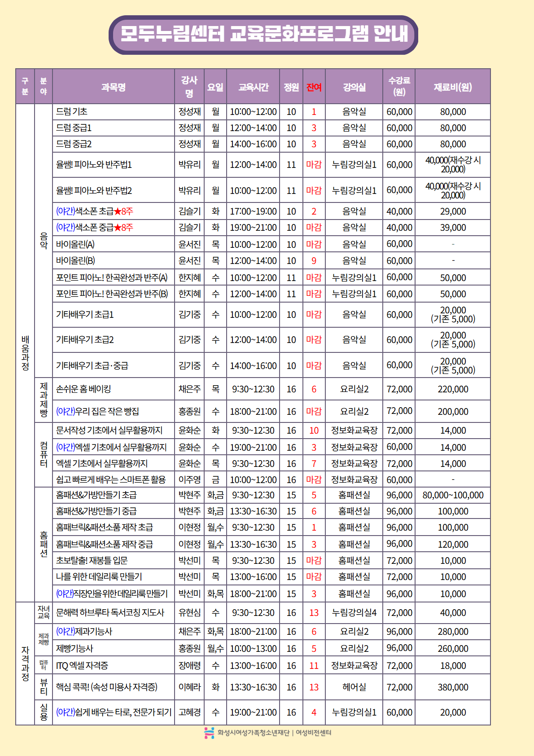
Task: Click the 헤어실 classroom cell
Action: tap(354, 687)
